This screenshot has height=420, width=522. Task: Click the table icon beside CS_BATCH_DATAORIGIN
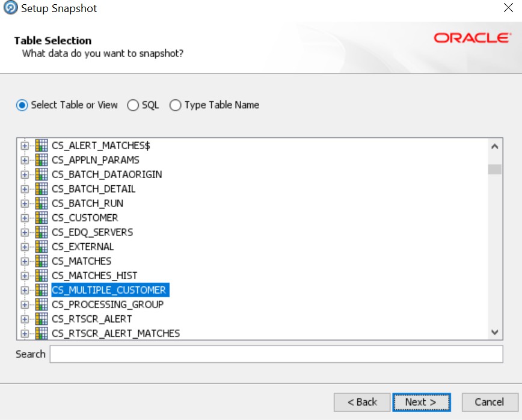point(41,174)
